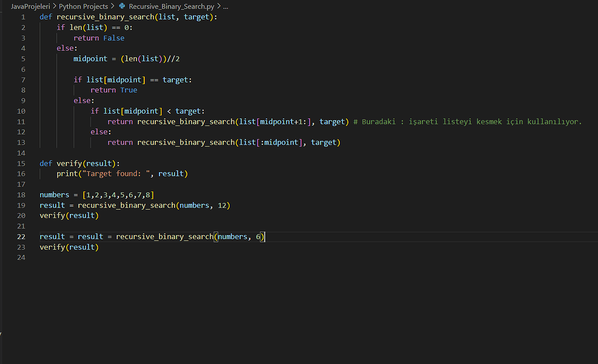
Task: Click the midpoint variable on line 5
Action: [x=89, y=58]
